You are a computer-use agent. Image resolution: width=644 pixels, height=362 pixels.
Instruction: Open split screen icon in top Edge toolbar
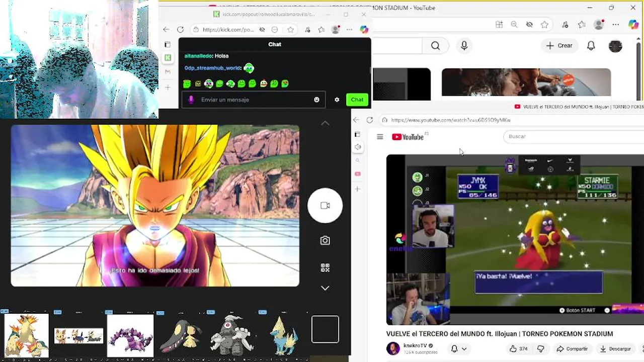[x=499, y=25]
